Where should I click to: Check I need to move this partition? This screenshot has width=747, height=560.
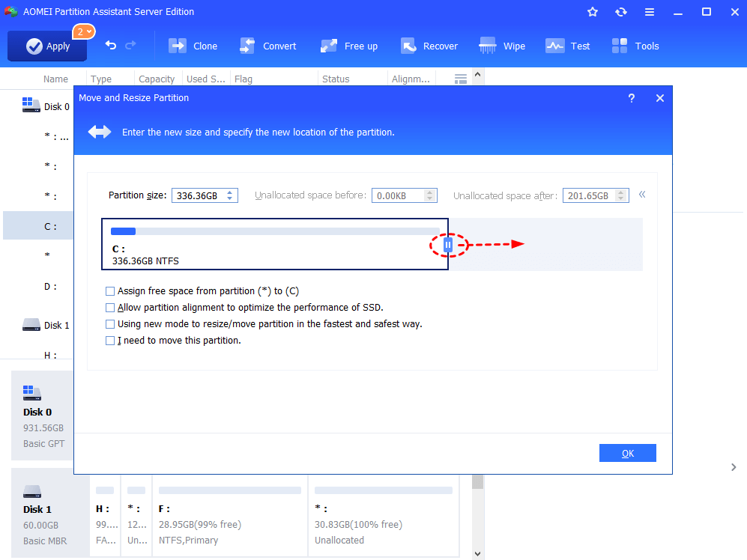pyautogui.click(x=110, y=341)
